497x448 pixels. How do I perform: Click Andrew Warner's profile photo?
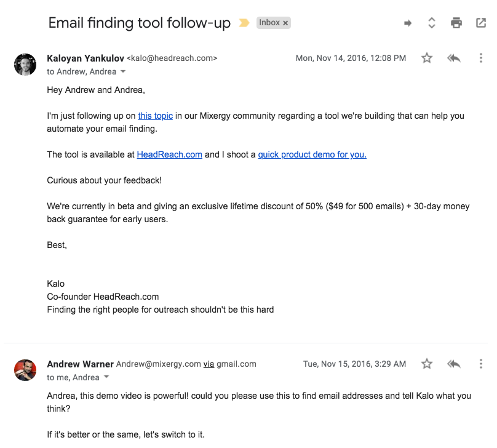coord(25,370)
